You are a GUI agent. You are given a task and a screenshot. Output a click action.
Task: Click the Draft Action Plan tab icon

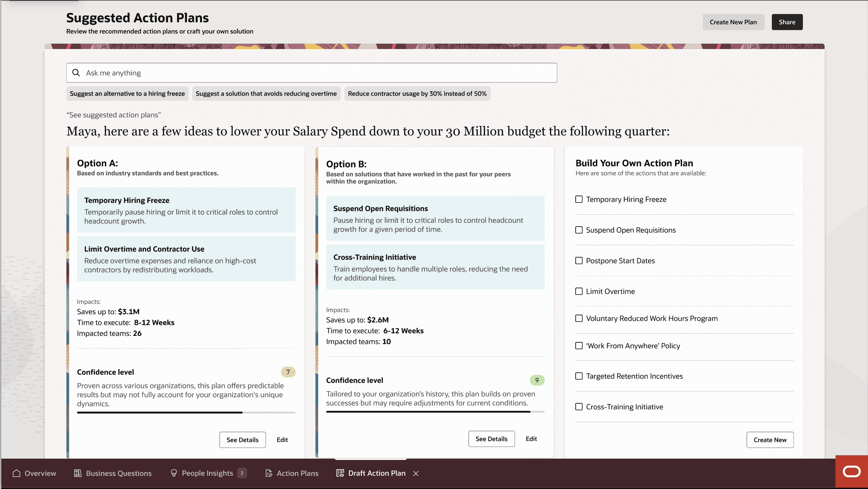click(340, 473)
